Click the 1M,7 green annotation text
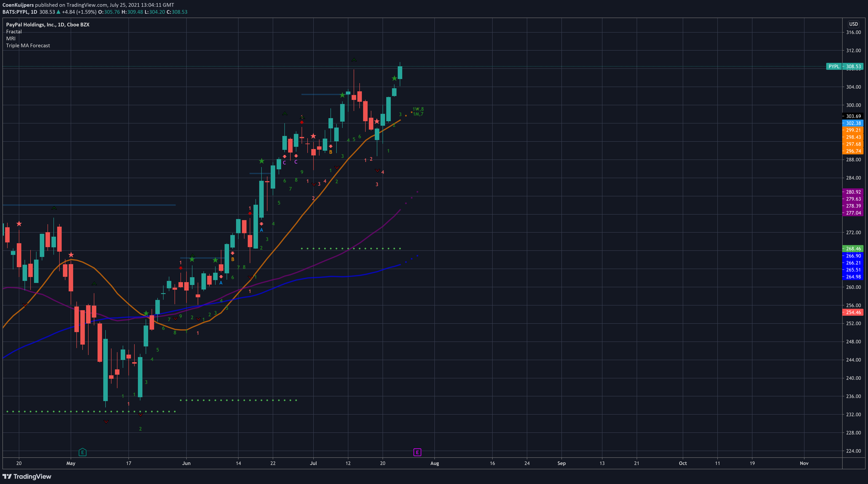868x484 pixels. (x=418, y=114)
